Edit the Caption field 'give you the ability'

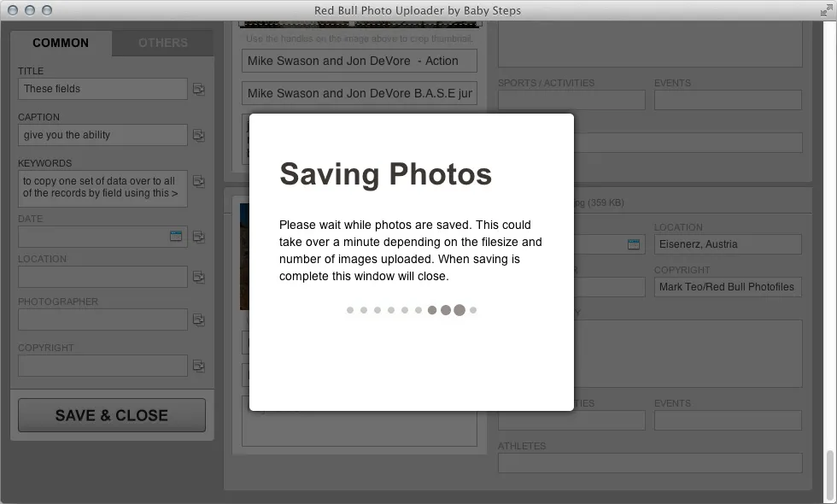[x=102, y=135]
